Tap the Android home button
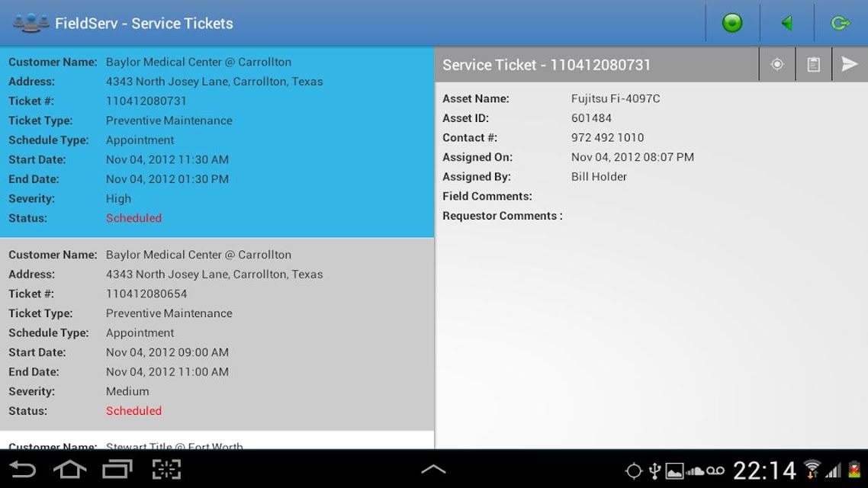Viewport: 868px width, 488px height. point(69,470)
